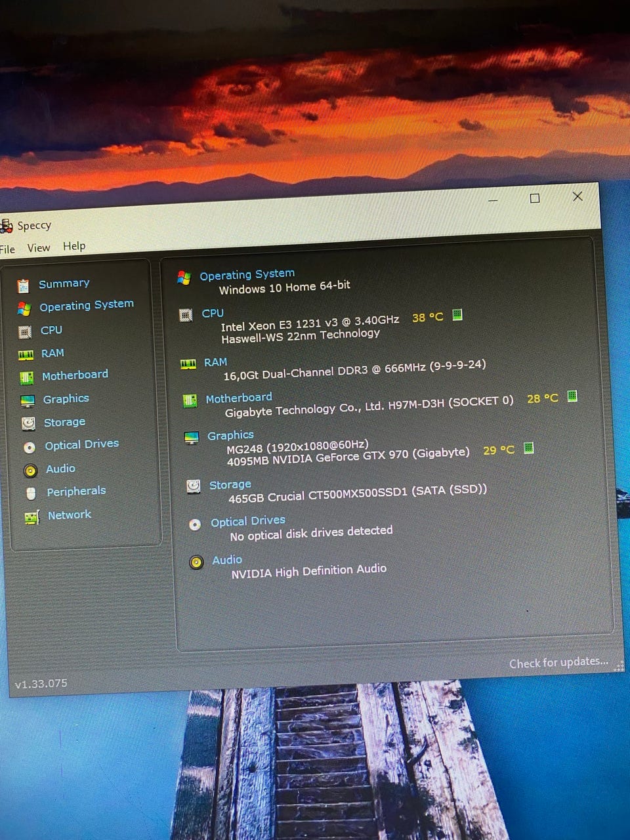Open the CPU heading link in summary

tap(213, 313)
